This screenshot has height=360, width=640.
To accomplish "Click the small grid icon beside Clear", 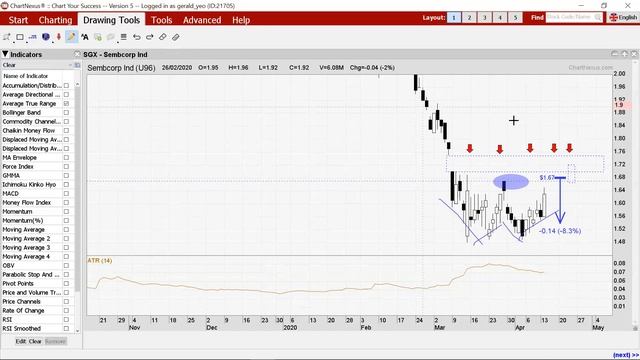I will (77, 65).
